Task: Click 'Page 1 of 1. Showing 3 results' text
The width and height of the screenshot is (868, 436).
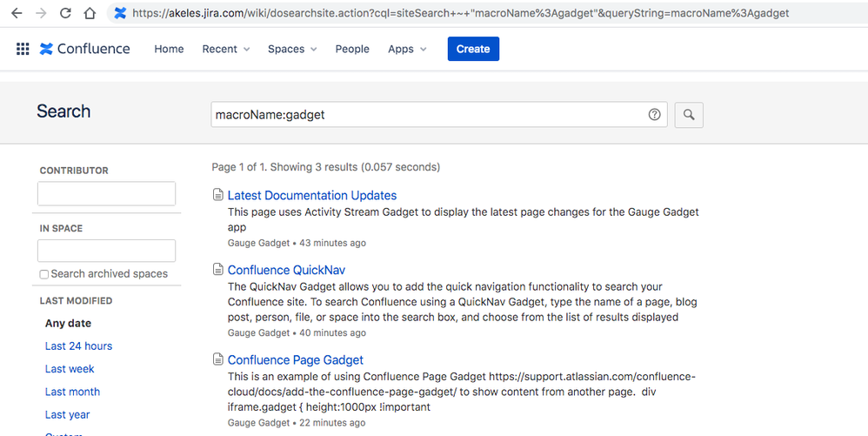Action: tap(284, 167)
